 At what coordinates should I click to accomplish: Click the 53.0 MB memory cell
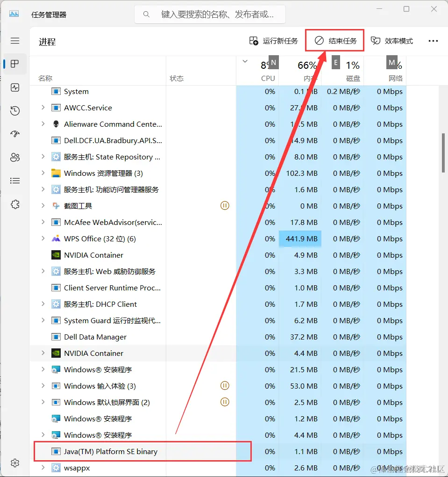tap(300, 386)
